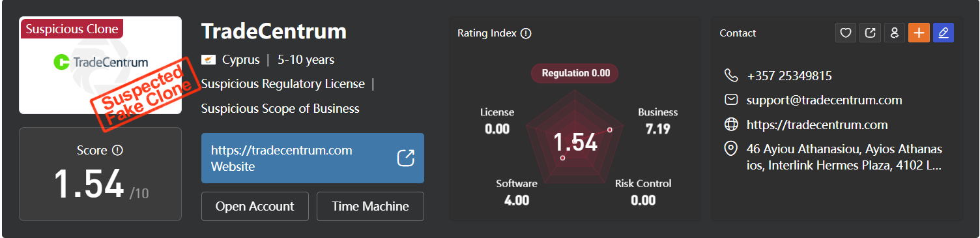Click the envelope email icon
The image size is (980, 238).
coord(731,100)
